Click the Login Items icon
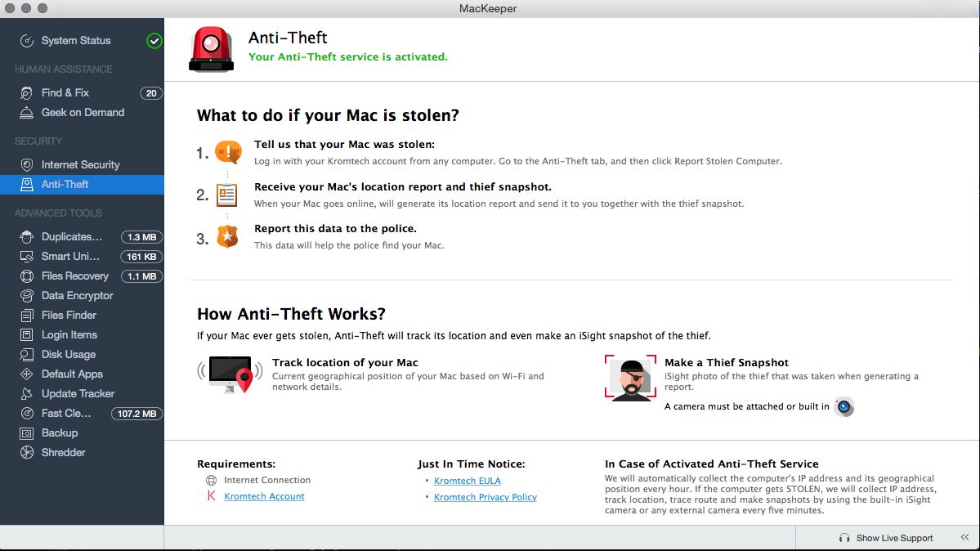The image size is (980, 551). (26, 334)
